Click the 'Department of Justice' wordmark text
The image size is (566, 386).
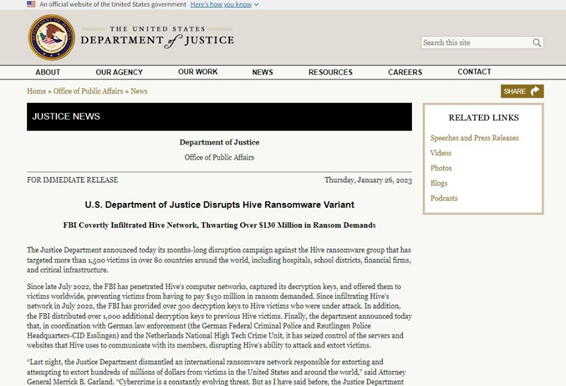click(157, 39)
